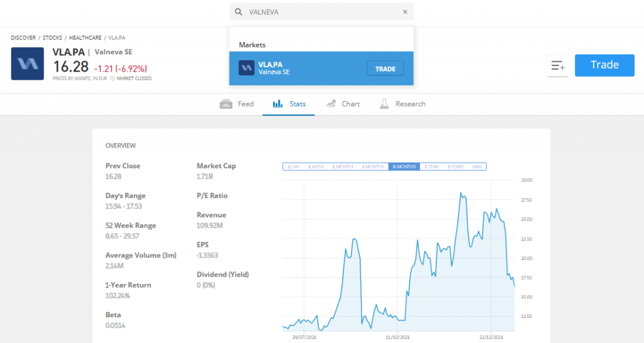Click the 22/12/2021 date on chart axis
Viewport: 644px width, 343px height.
point(491,337)
